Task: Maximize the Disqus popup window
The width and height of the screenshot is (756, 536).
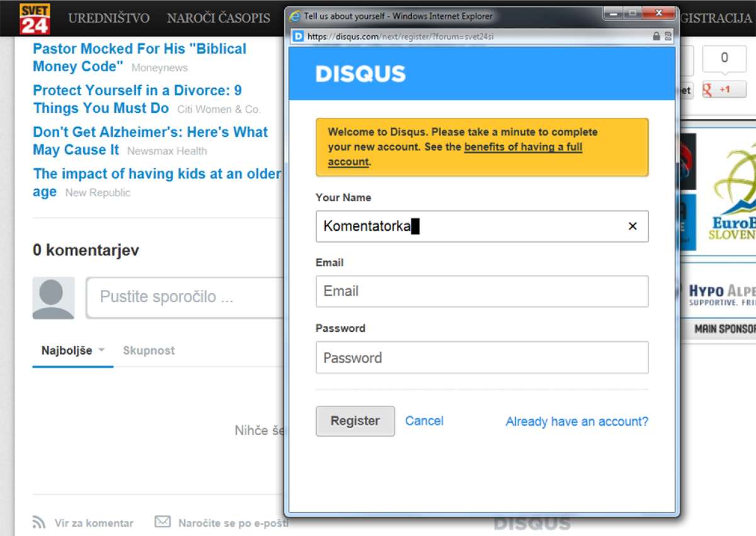Action: coord(632,13)
